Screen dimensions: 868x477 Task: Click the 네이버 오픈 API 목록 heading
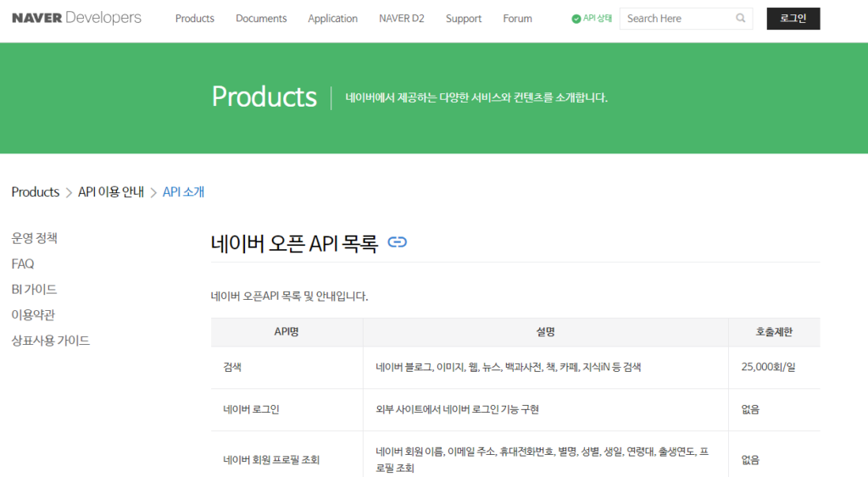[x=294, y=243]
